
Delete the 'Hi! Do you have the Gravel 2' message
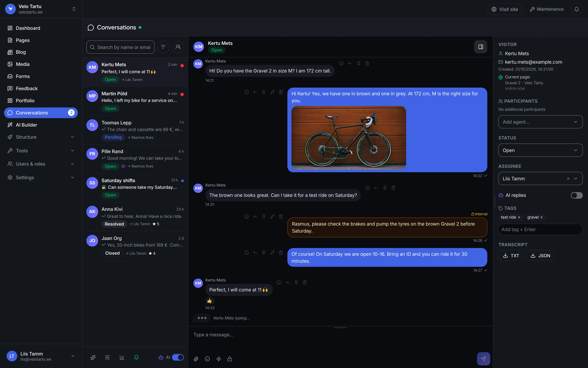(367, 63)
